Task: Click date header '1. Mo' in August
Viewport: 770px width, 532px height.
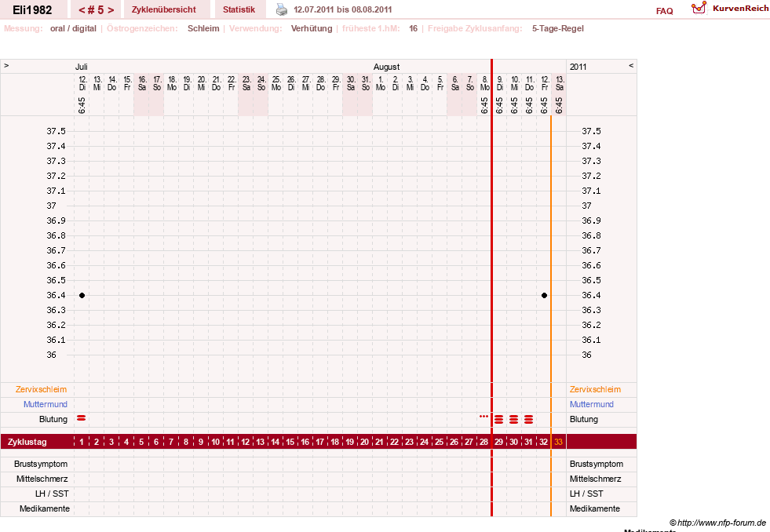Action: 381,83
